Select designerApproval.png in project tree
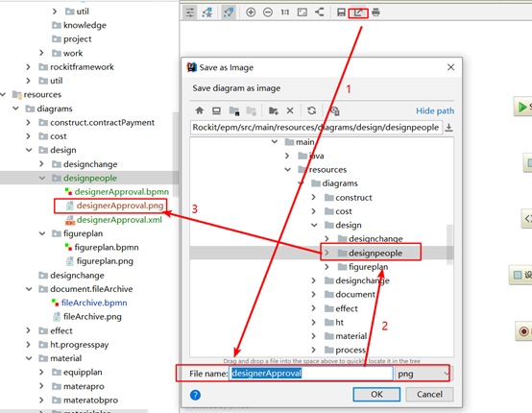Screen dimensions: 532x413 point(120,206)
